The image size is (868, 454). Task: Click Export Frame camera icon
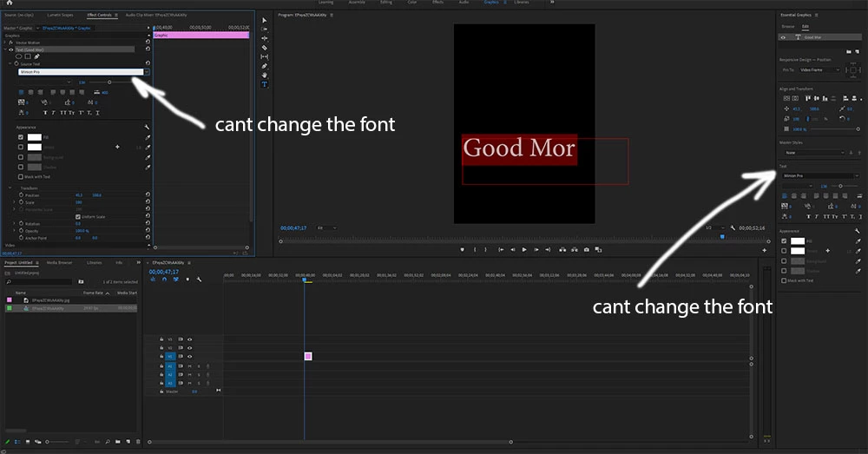pos(587,250)
